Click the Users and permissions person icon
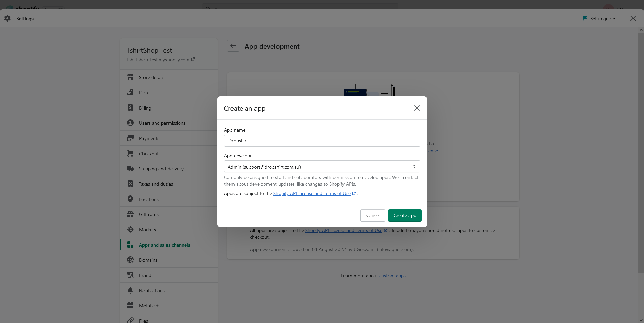The image size is (644, 323). tap(130, 123)
